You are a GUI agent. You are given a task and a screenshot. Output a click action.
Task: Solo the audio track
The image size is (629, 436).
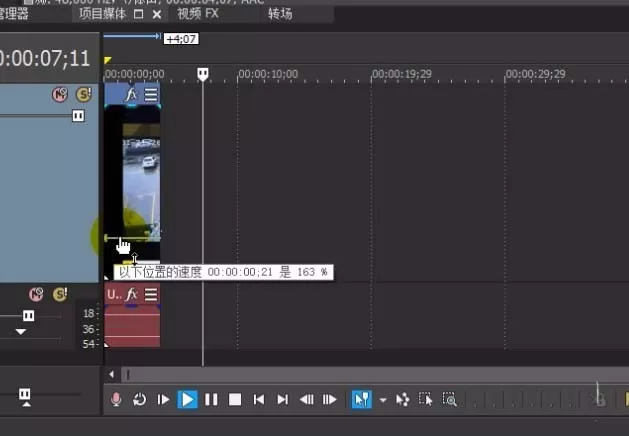click(60, 294)
